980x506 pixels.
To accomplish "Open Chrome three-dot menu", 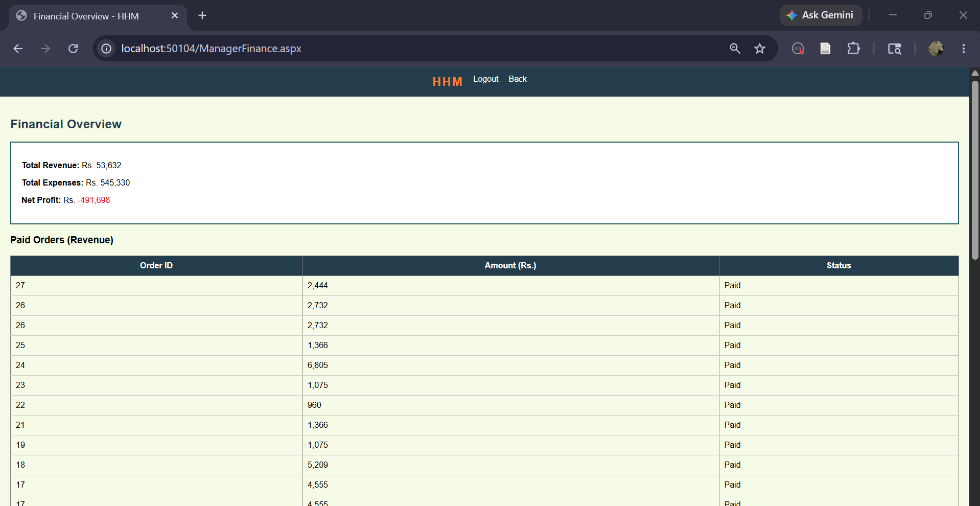I will tap(964, 49).
